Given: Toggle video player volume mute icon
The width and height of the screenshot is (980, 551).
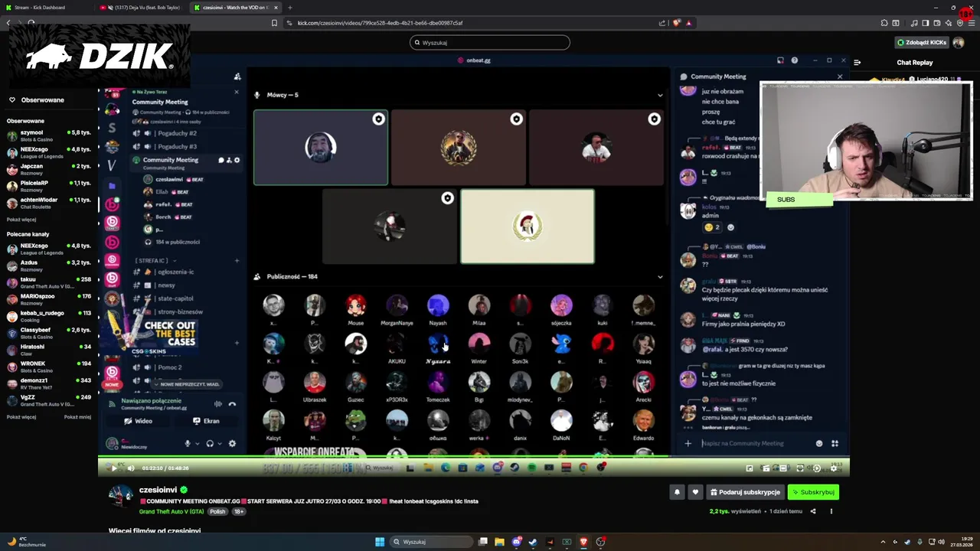Looking at the screenshot, I should (130, 468).
